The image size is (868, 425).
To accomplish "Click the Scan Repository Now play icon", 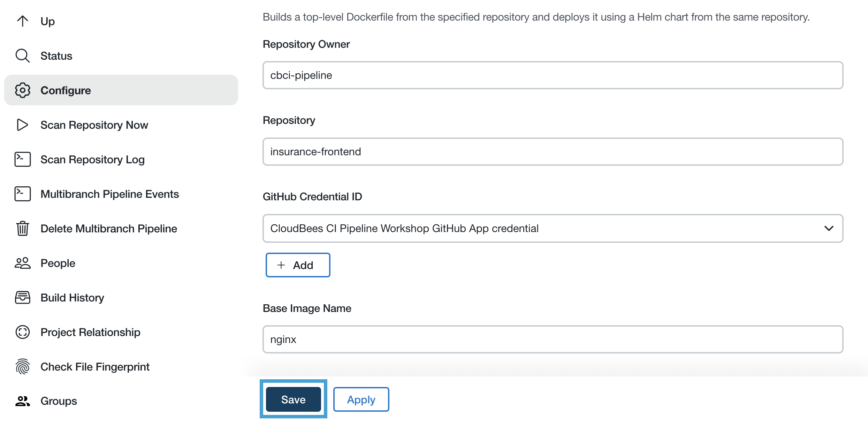I will [x=23, y=125].
